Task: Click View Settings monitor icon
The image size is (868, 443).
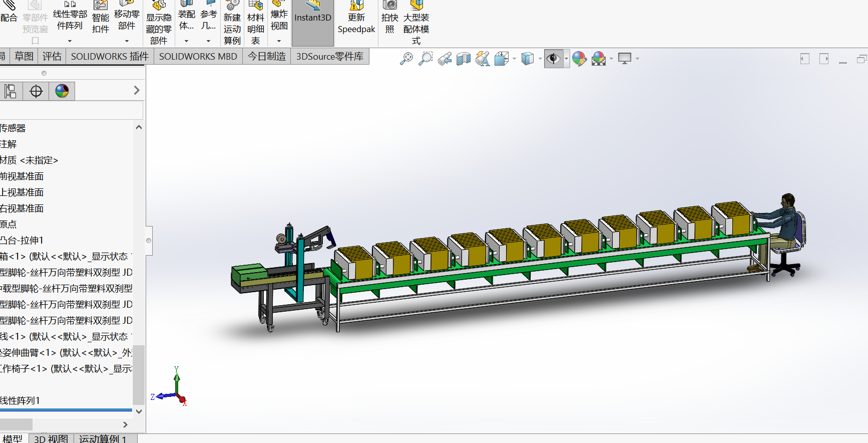Action: [x=625, y=59]
